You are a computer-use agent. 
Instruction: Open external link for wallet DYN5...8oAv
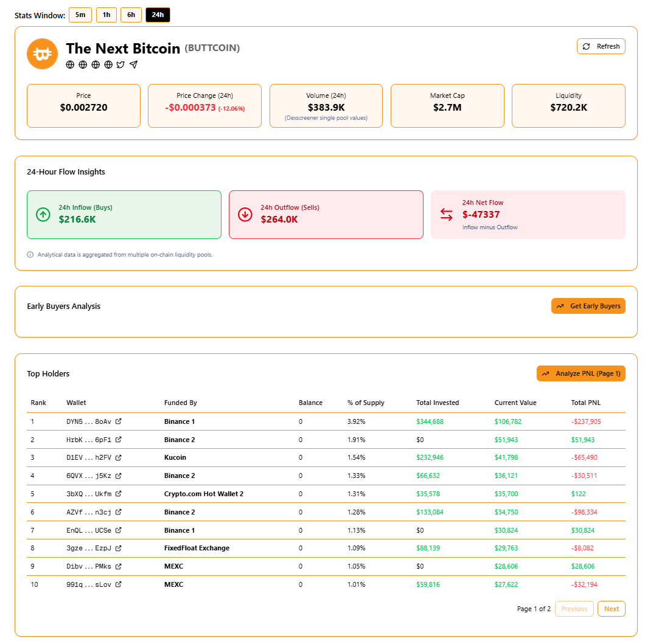pos(119,421)
